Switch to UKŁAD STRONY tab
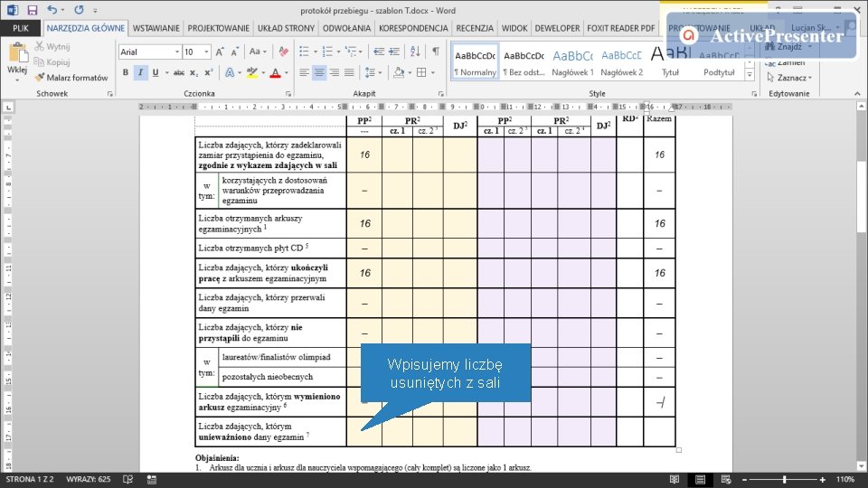 point(286,28)
